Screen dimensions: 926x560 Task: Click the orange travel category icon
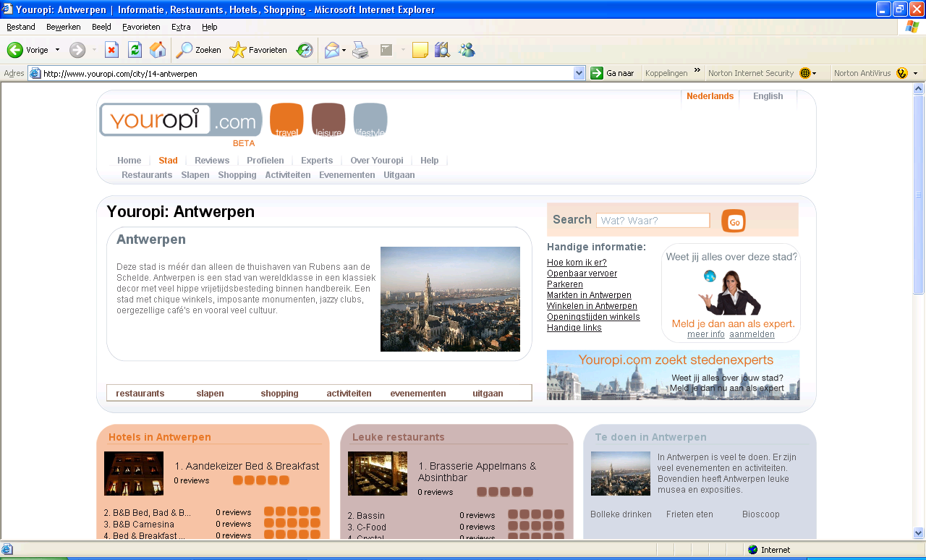click(x=286, y=120)
